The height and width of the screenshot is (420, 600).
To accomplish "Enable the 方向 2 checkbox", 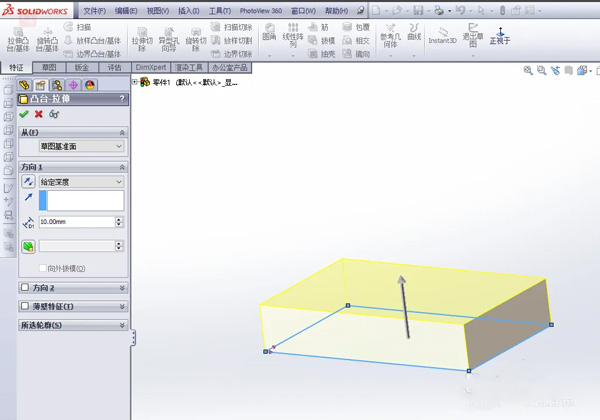I will tap(26, 288).
